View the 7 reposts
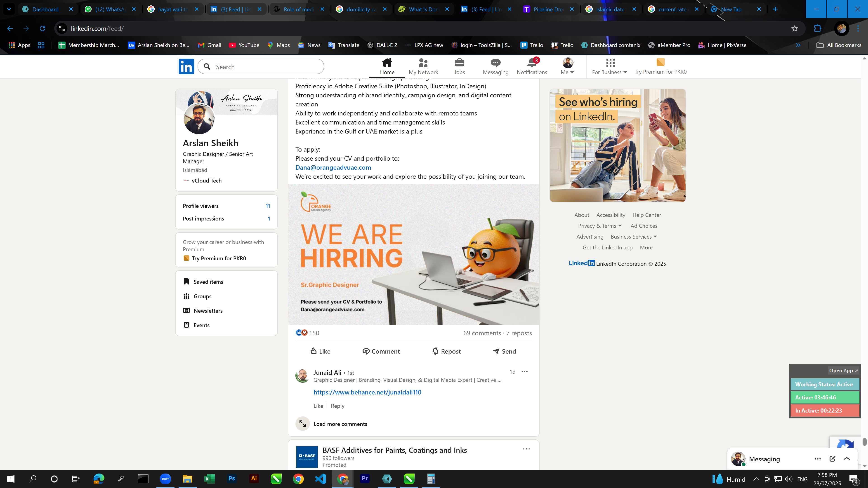This screenshot has height=488, width=868. coord(519,333)
